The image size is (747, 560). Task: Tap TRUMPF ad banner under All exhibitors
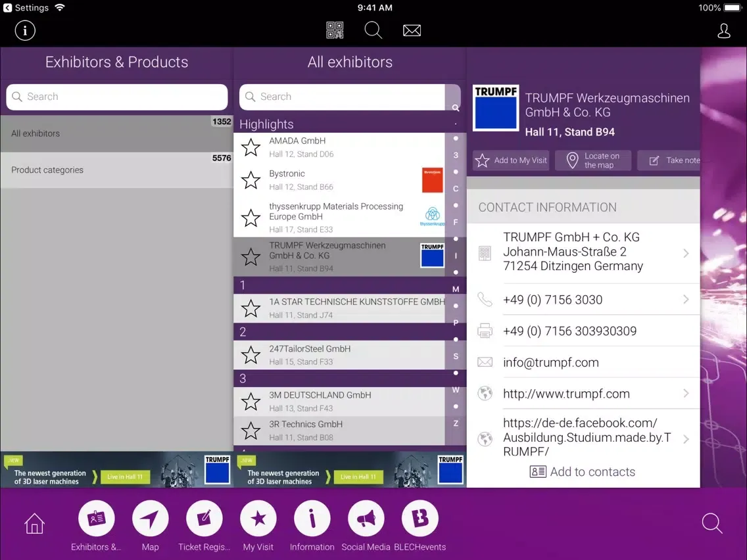(x=350, y=469)
